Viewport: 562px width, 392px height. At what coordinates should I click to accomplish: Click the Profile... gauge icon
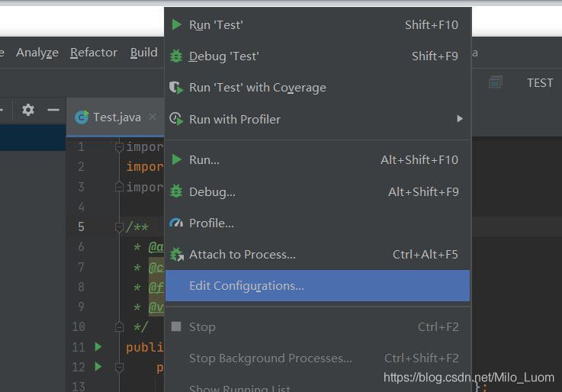point(176,223)
